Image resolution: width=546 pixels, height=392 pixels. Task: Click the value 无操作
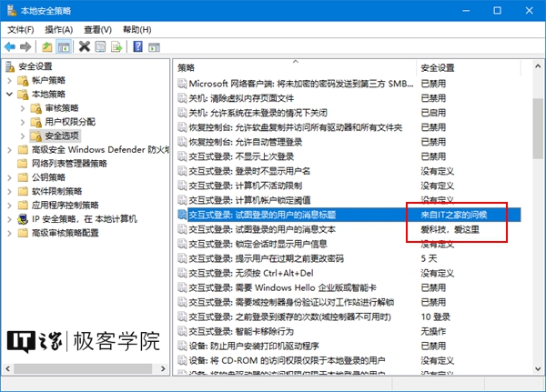click(x=433, y=331)
